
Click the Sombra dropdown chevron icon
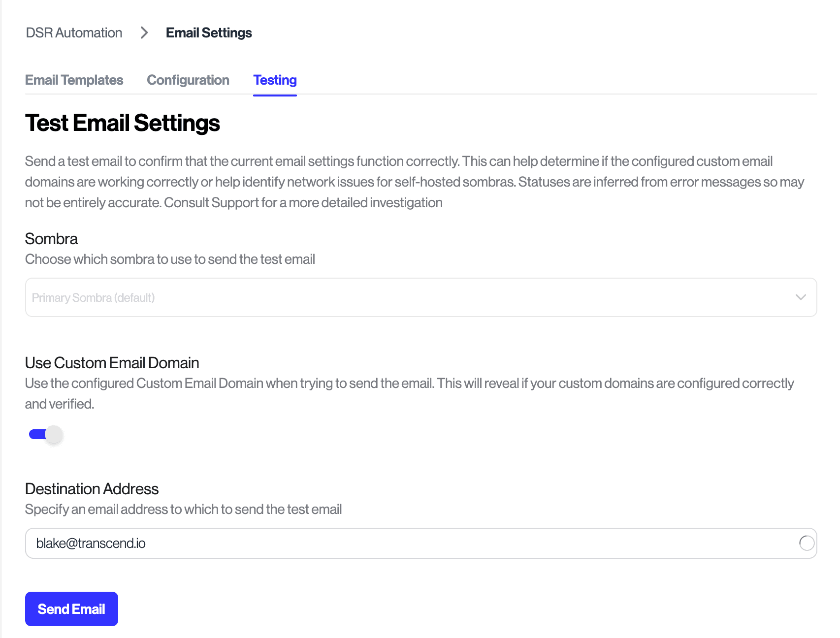pyautogui.click(x=802, y=297)
